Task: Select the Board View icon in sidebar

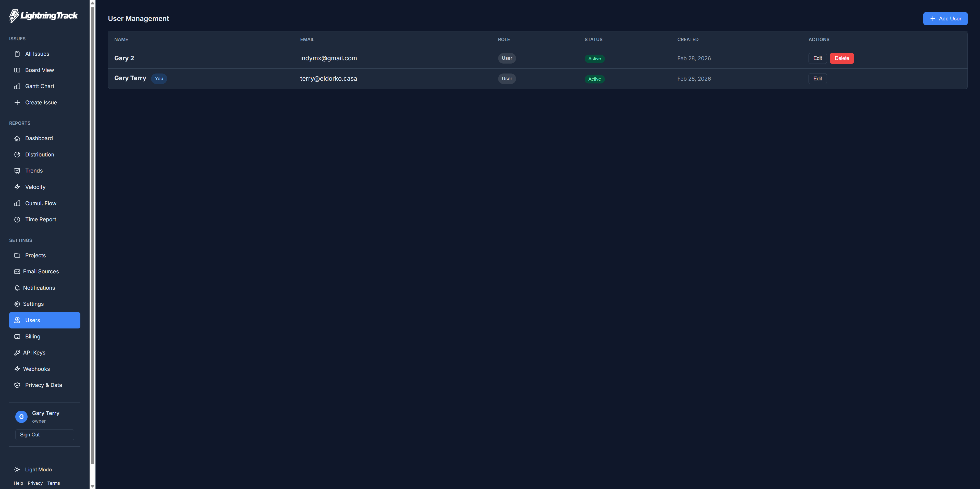Action: pos(18,70)
